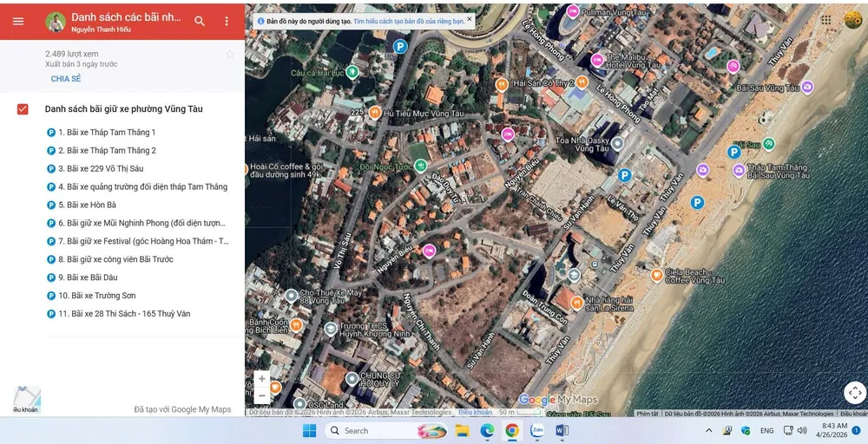
Task: Click the full-screen view button on map
Action: click(855, 393)
